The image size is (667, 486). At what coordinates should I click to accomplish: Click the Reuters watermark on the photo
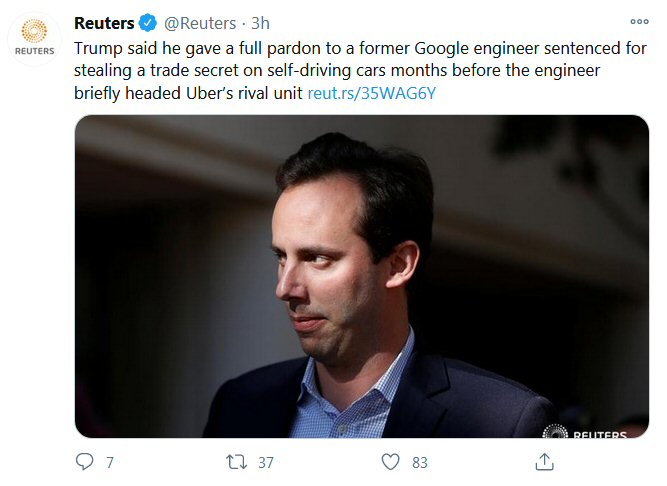pyautogui.click(x=590, y=431)
